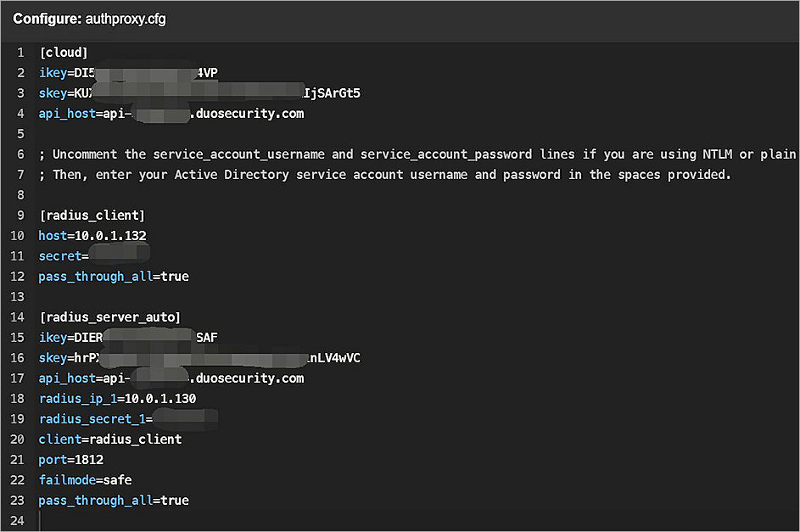Screen dimensions: 800x532
Task: Click the comment starting with 'Uncomment the service_account_username'
Action: tap(417, 154)
